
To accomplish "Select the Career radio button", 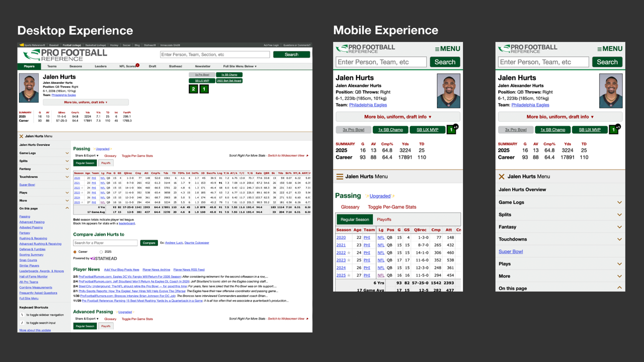I will (75, 251).
